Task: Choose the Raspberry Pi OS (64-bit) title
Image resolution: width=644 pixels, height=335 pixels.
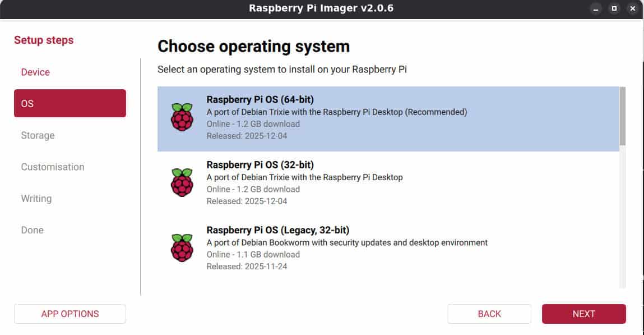Action: 260,100
